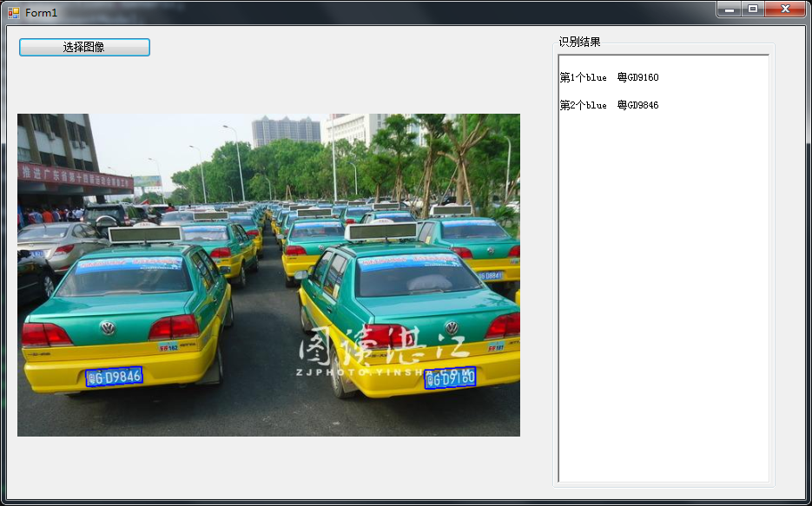The width and height of the screenshot is (812, 506).
Task: Minimize the Form1 window
Action: 729,10
